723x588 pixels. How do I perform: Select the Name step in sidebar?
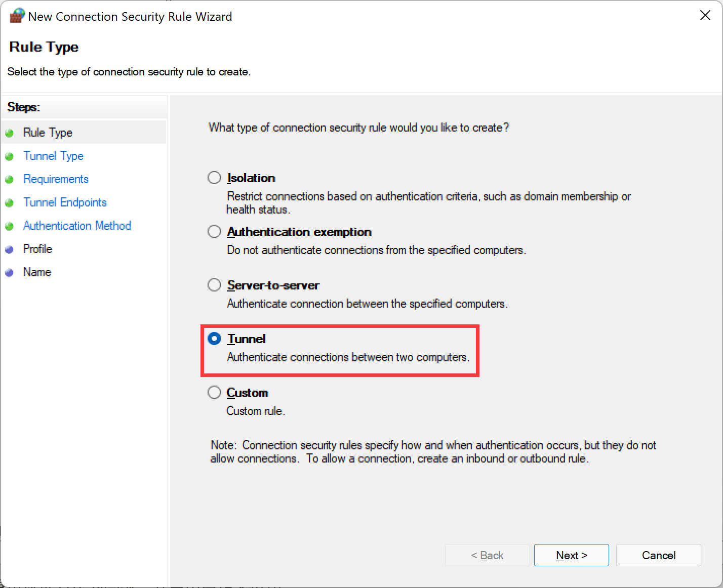(37, 272)
